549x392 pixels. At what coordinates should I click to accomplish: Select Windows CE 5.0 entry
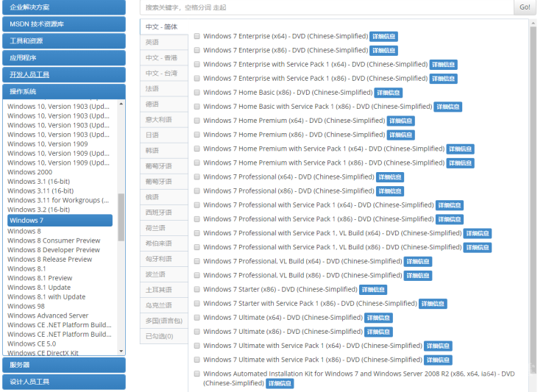[32, 343]
